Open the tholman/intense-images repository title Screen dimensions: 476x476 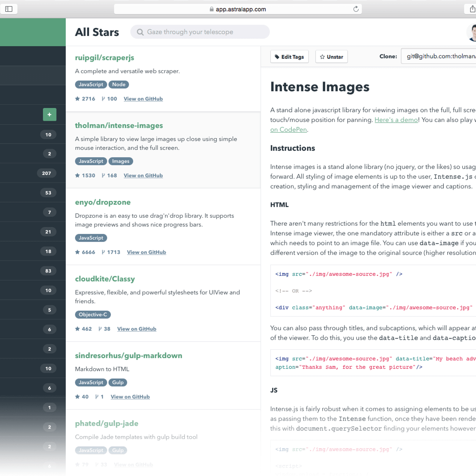point(119,126)
